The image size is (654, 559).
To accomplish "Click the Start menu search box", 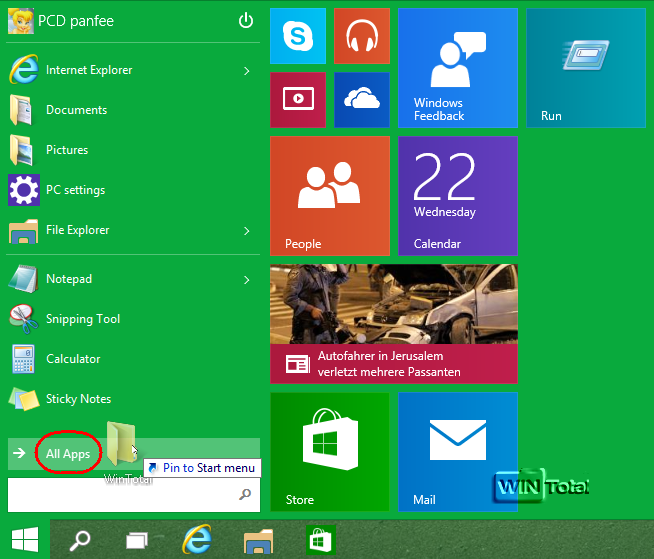I will click(122, 494).
